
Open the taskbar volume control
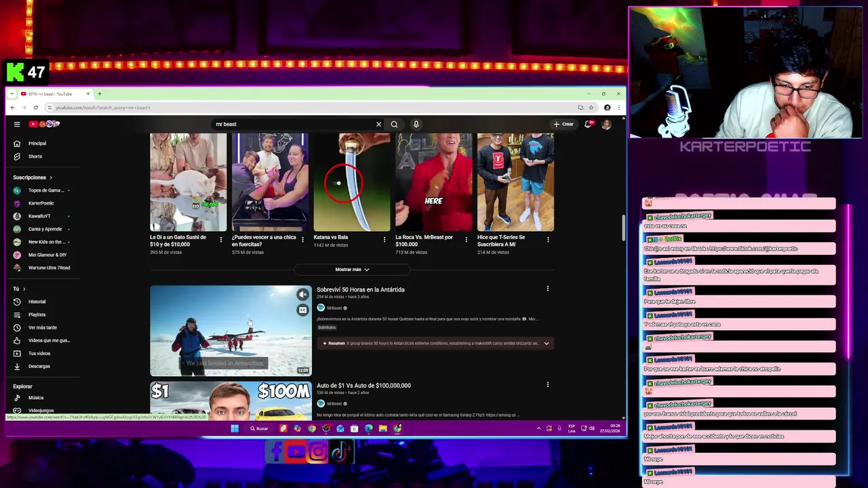pyautogui.click(x=592, y=428)
